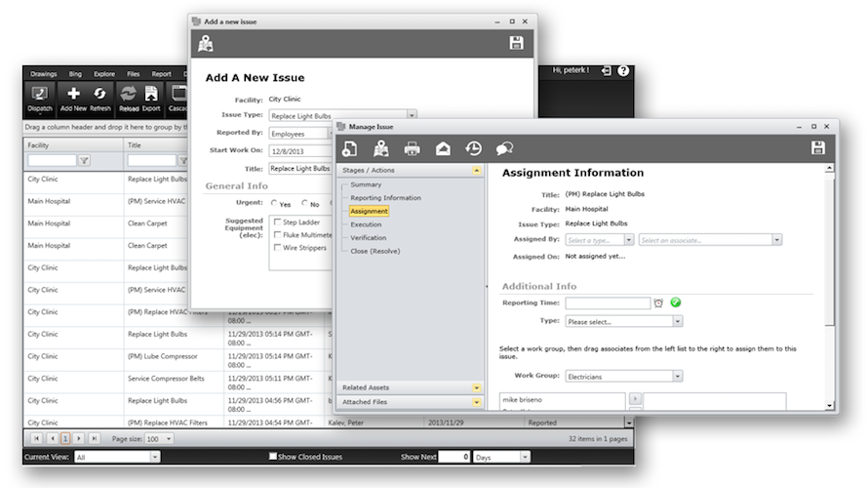This screenshot has height=488, width=868.
Task: Click the print icon in Manage Issue
Action: (412, 148)
